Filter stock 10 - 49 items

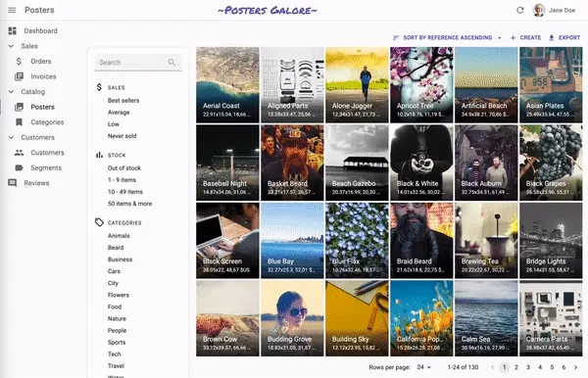pyautogui.click(x=125, y=192)
